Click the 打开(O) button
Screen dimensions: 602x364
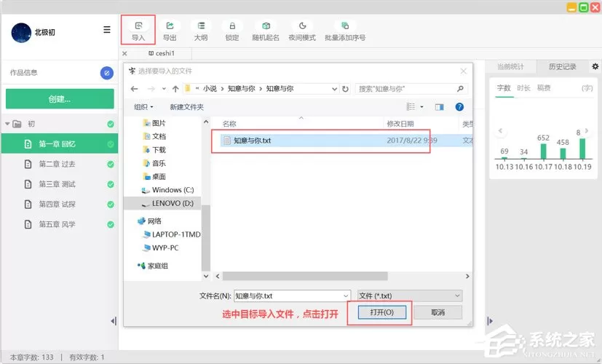(x=381, y=312)
